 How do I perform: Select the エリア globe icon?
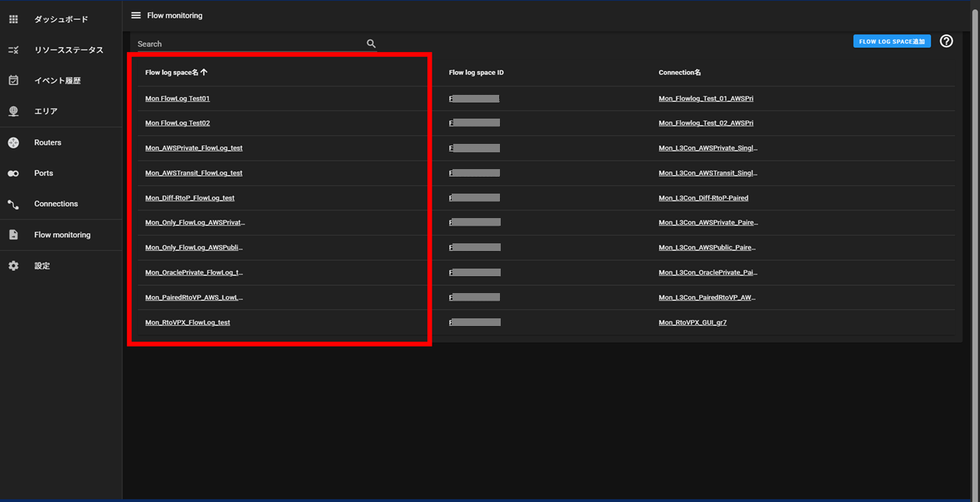click(x=13, y=111)
